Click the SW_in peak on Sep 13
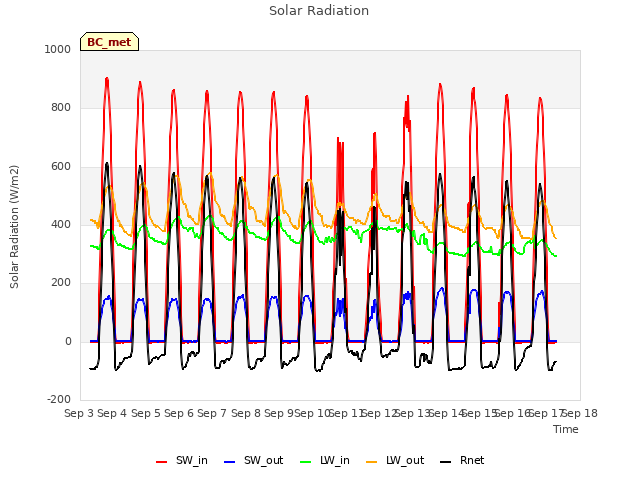640x480 pixels. [x=440, y=85]
